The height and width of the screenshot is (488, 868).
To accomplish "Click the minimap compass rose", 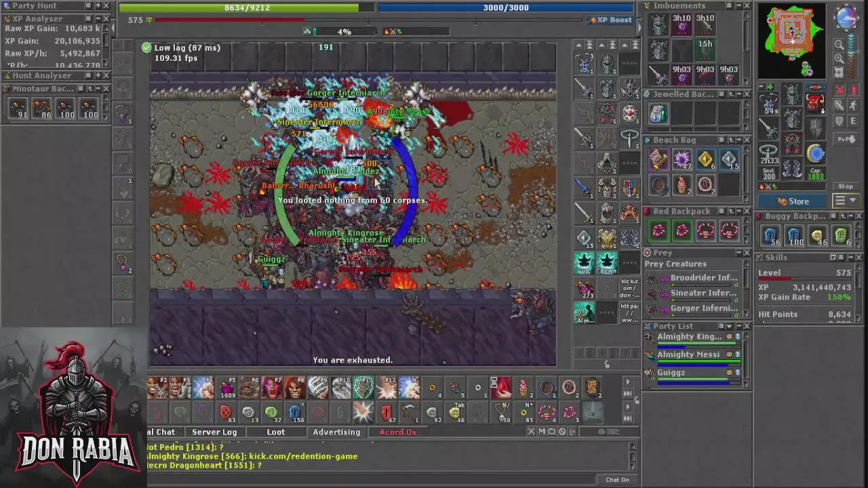I will pyautogui.click(x=846, y=18).
